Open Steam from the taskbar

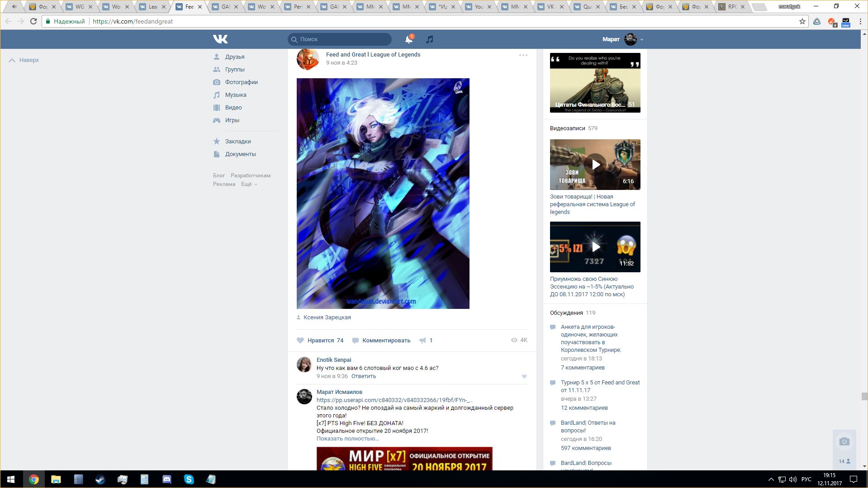pos(100,479)
